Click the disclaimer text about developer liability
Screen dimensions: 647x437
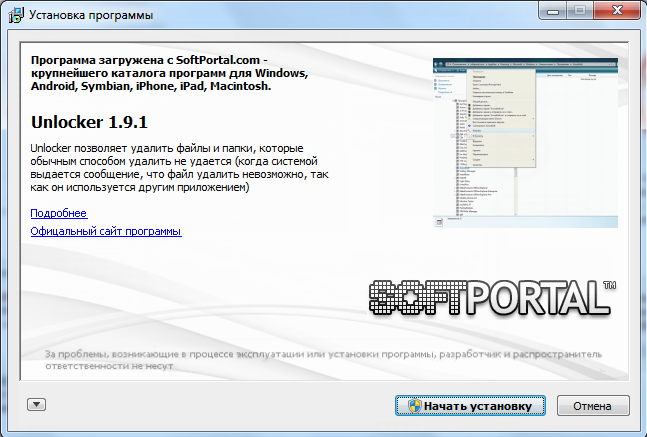324,360
